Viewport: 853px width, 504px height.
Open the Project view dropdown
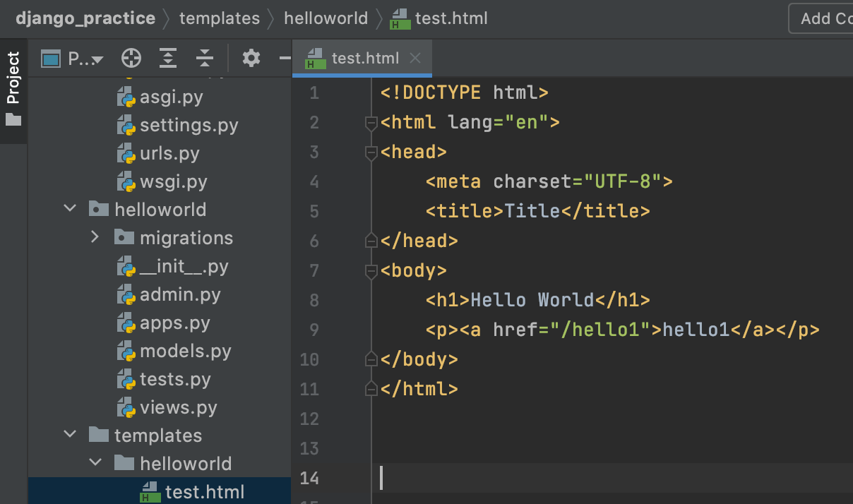pyautogui.click(x=73, y=59)
